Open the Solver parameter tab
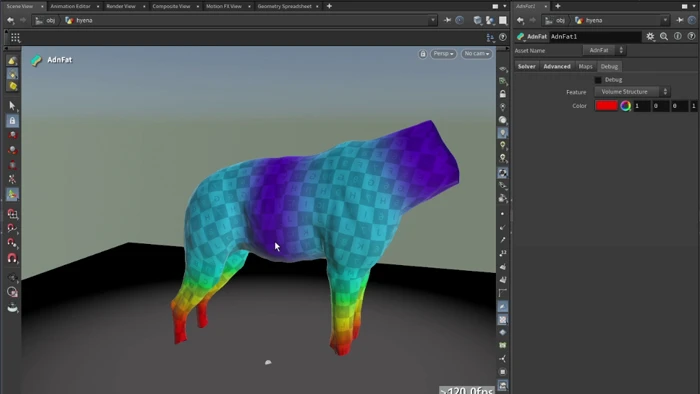Image resolution: width=700 pixels, height=394 pixels. [x=526, y=66]
